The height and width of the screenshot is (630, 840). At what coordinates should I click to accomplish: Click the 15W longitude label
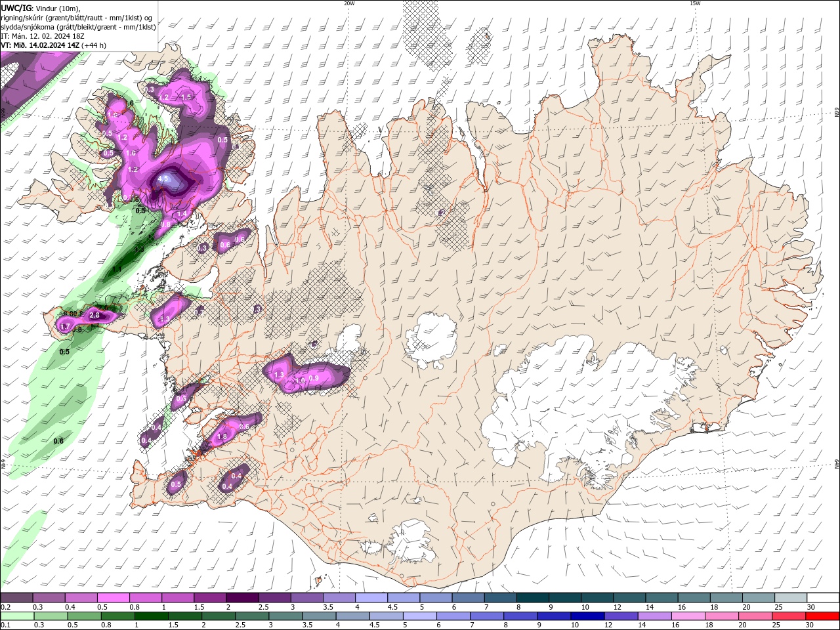(695, 3)
